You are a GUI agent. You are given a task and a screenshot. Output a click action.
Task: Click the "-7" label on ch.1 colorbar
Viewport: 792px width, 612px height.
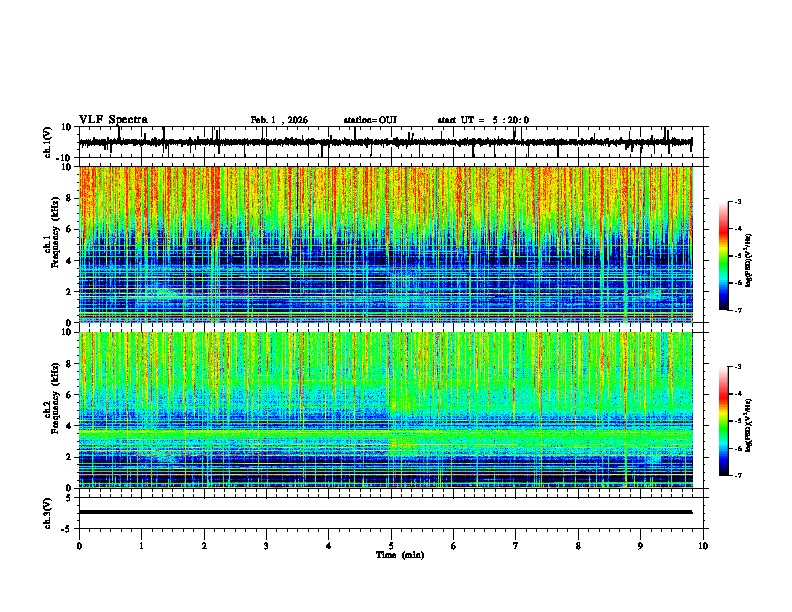coord(738,310)
